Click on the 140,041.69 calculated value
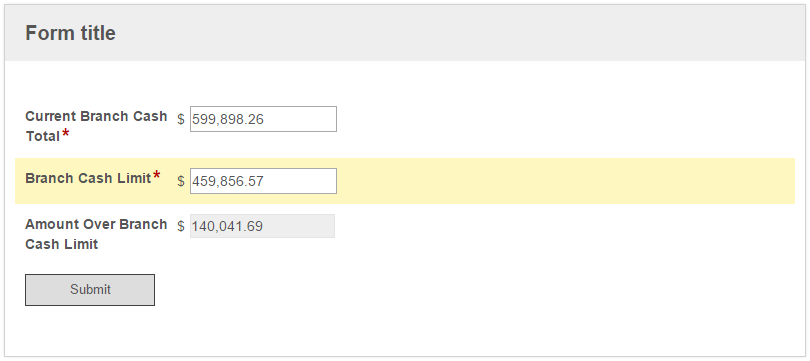The image size is (810, 361). click(227, 226)
